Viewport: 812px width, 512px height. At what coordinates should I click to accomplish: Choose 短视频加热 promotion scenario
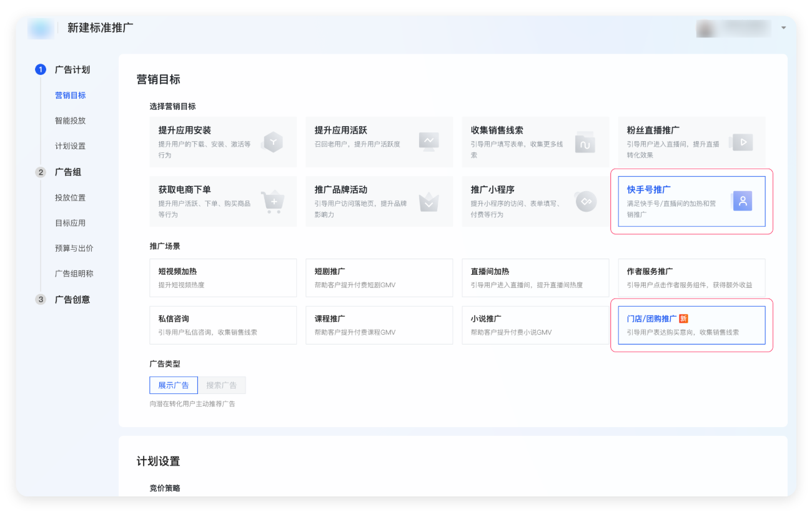click(x=223, y=278)
